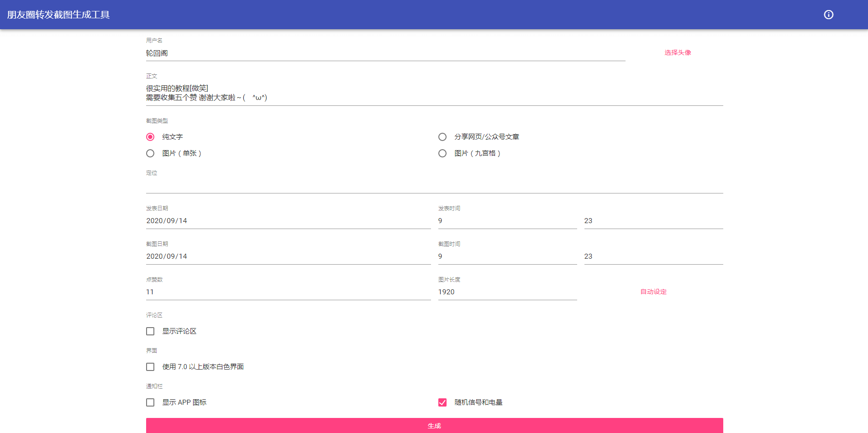Open the 截图日期 date field
This screenshot has height=433, width=868.
pos(288,256)
